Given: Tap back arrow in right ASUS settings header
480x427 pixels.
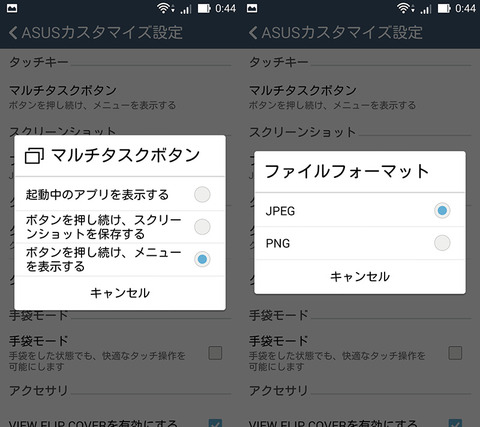Looking at the screenshot, I should pos(253,33).
